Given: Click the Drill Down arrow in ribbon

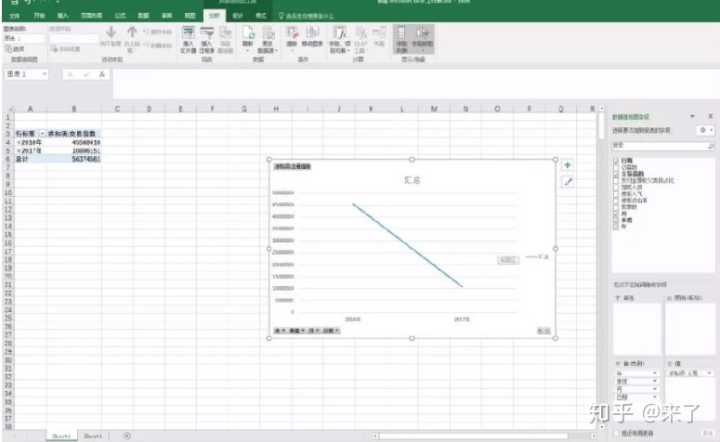Looking at the screenshot, I should pyautogui.click(x=110, y=33).
